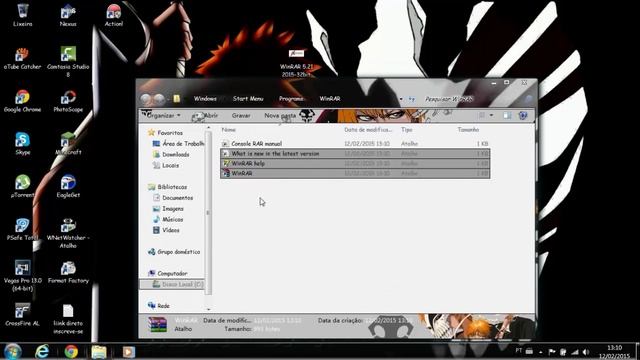Go to Start Menu in address breadcrumb
640x360 pixels.
click(x=248, y=99)
